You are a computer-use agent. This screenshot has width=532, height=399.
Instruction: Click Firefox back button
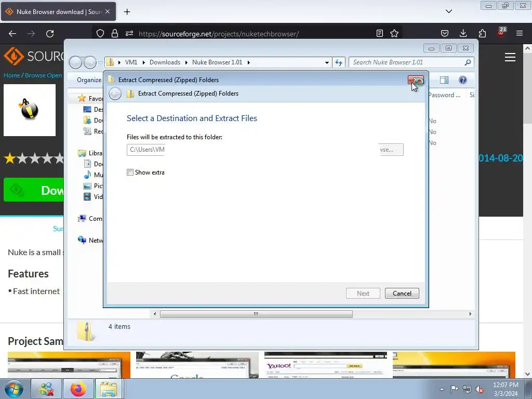pos(12,34)
